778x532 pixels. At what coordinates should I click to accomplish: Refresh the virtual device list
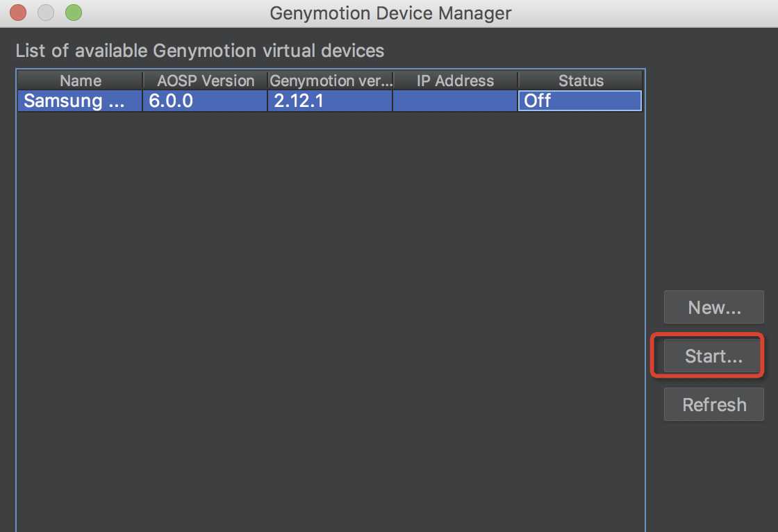(714, 405)
